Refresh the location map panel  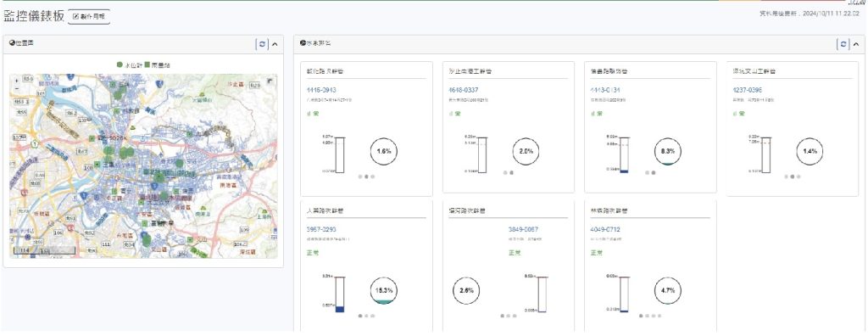coord(263,44)
